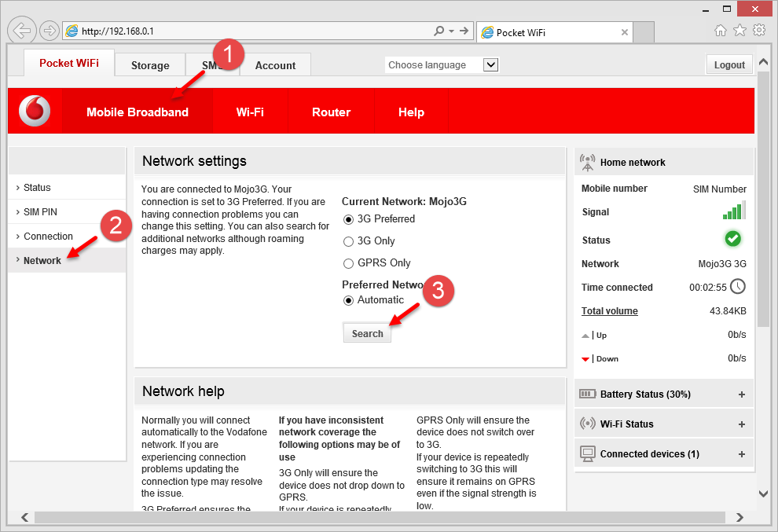The height and width of the screenshot is (532, 778).
Task: Select the 3G Preferred radio button
Action: pos(348,219)
